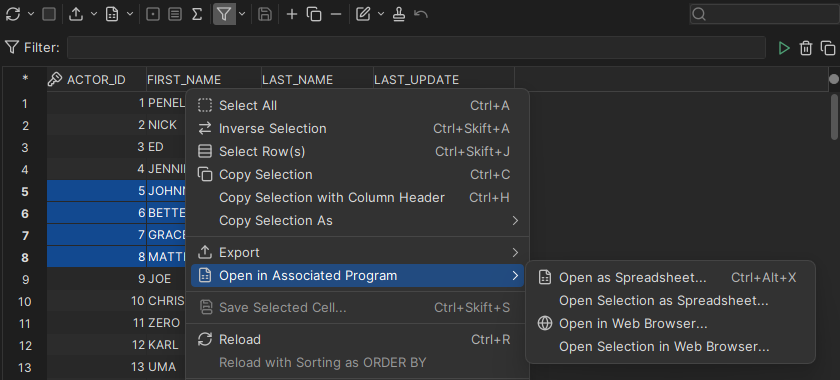Select row number 13 header
The image size is (840, 380).
(x=25, y=367)
